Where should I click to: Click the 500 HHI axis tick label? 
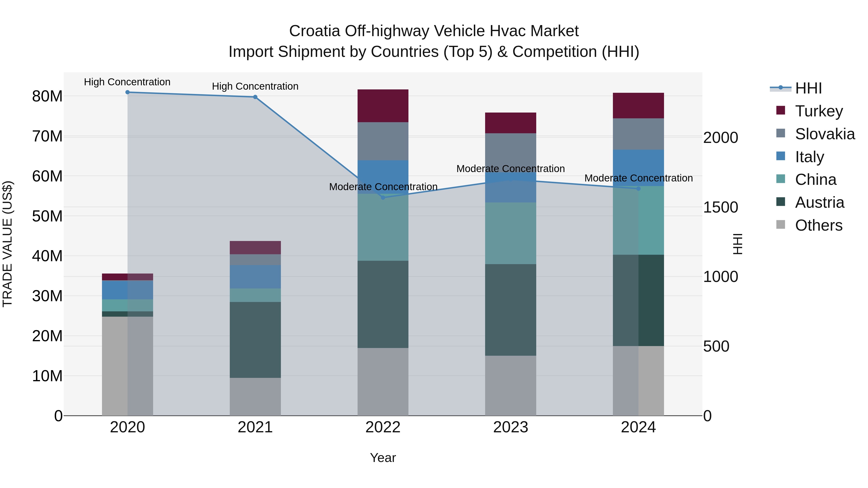[716, 346]
